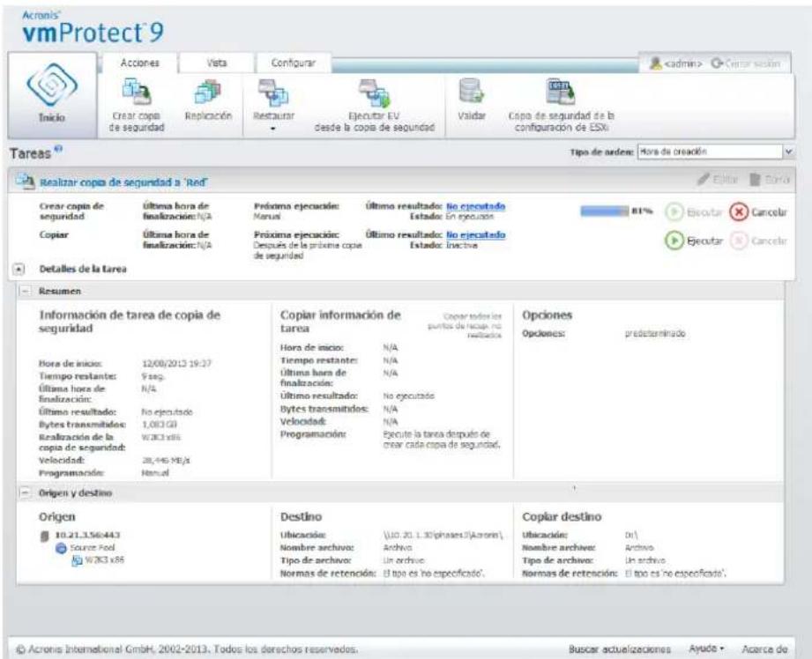Select the W2K3 x86 virtual machine node
The height and width of the screenshot is (659, 812).
coord(104,559)
